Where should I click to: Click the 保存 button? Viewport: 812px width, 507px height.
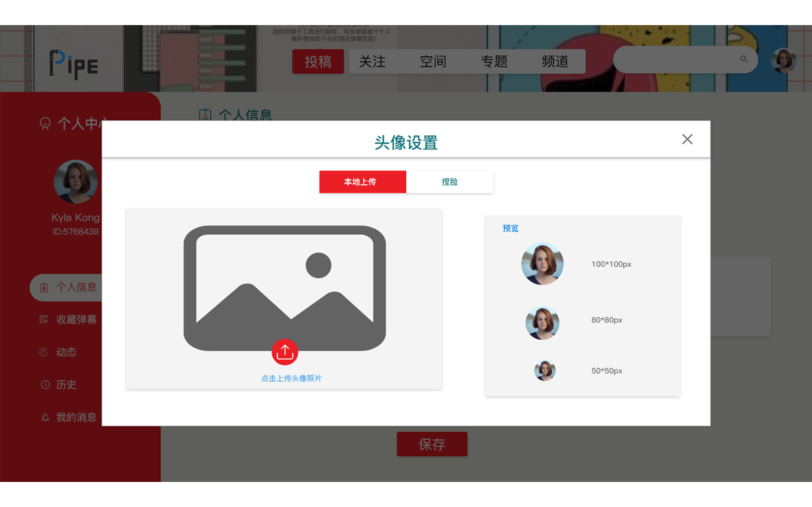tap(432, 444)
